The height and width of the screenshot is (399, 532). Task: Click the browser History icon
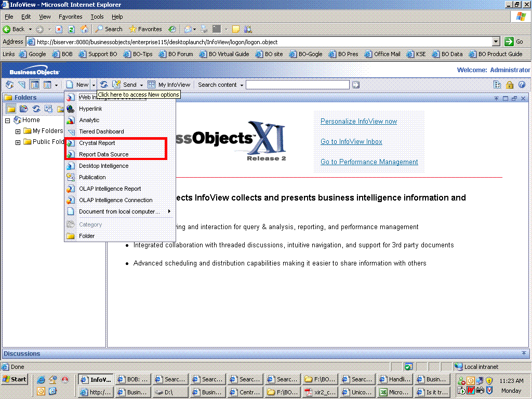172,29
